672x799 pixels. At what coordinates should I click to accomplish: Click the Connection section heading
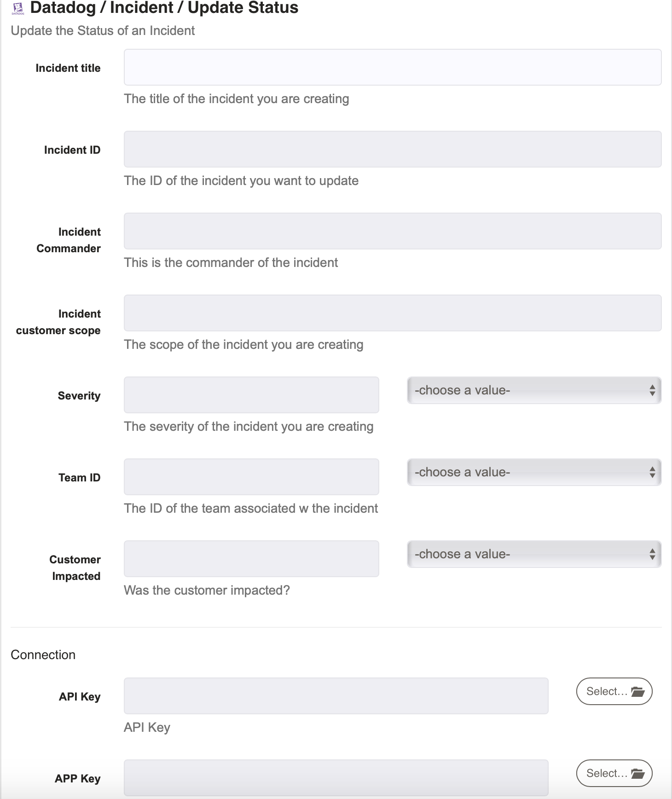43,654
